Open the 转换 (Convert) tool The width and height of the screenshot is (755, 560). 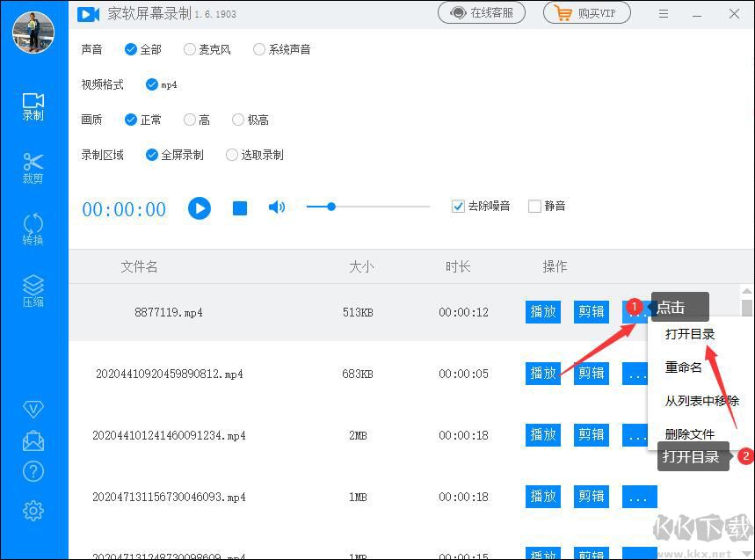coord(33,229)
